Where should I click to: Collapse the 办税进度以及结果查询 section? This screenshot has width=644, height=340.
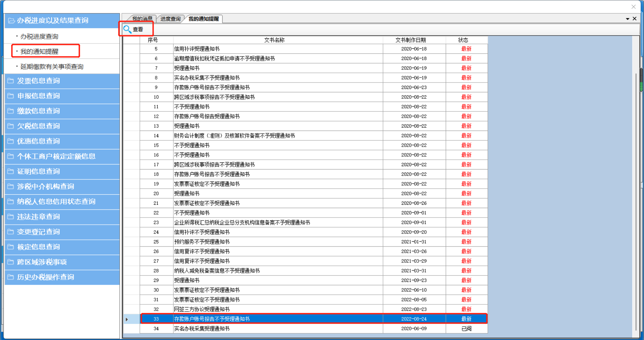(53, 20)
